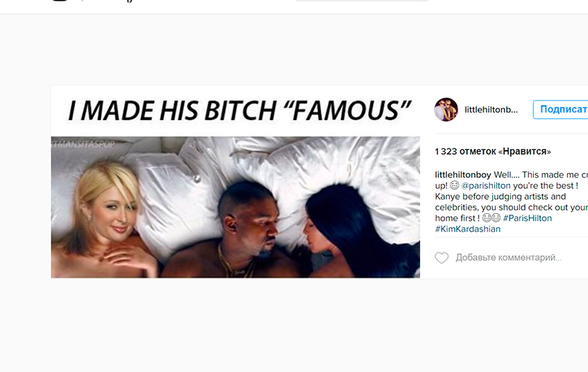View the 1 323 отметок «Нравится» likes list

click(493, 151)
